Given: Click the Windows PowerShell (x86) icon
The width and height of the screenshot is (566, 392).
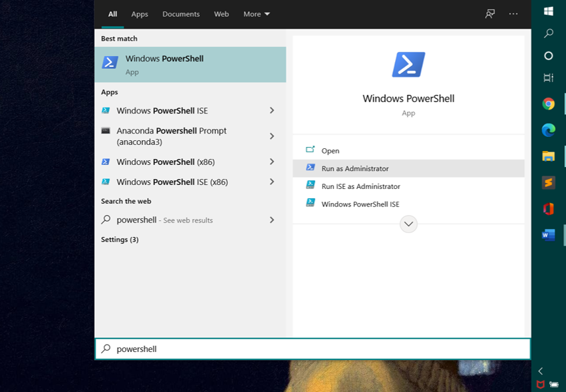Looking at the screenshot, I should click(x=106, y=162).
